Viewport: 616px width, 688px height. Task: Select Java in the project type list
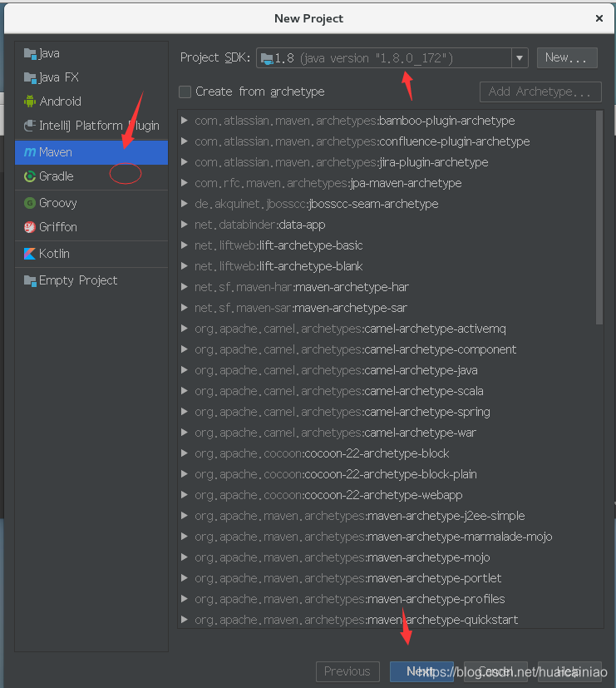pyautogui.click(x=91, y=53)
